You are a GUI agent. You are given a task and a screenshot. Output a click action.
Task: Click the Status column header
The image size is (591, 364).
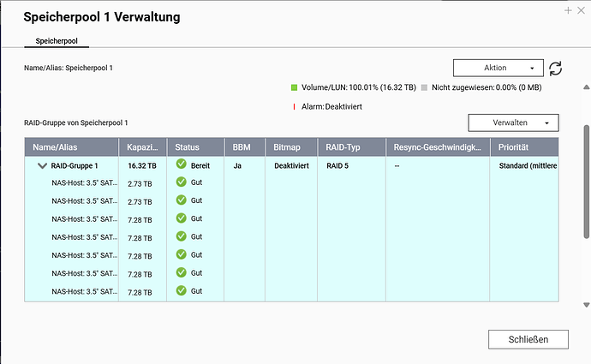point(194,147)
